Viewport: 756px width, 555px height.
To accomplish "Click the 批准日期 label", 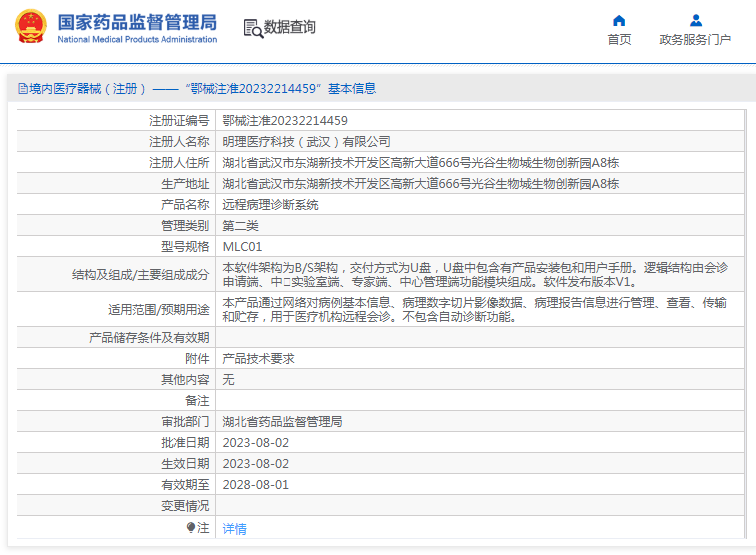I will click(185, 443).
